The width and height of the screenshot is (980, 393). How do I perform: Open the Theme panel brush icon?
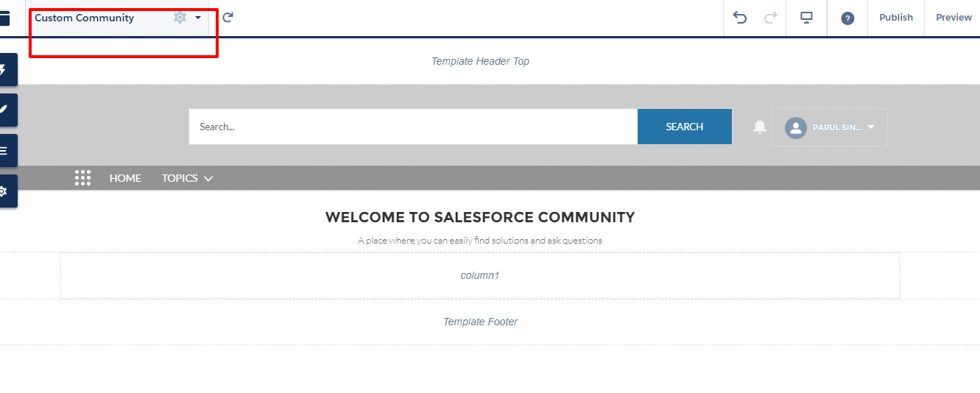(4, 110)
